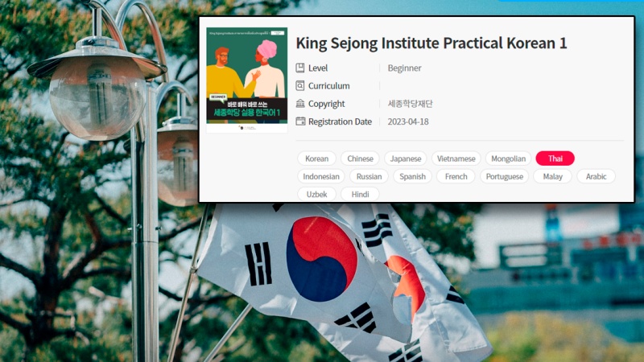Switch to the Vietnamese version
The width and height of the screenshot is (644, 362).
pyautogui.click(x=456, y=158)
